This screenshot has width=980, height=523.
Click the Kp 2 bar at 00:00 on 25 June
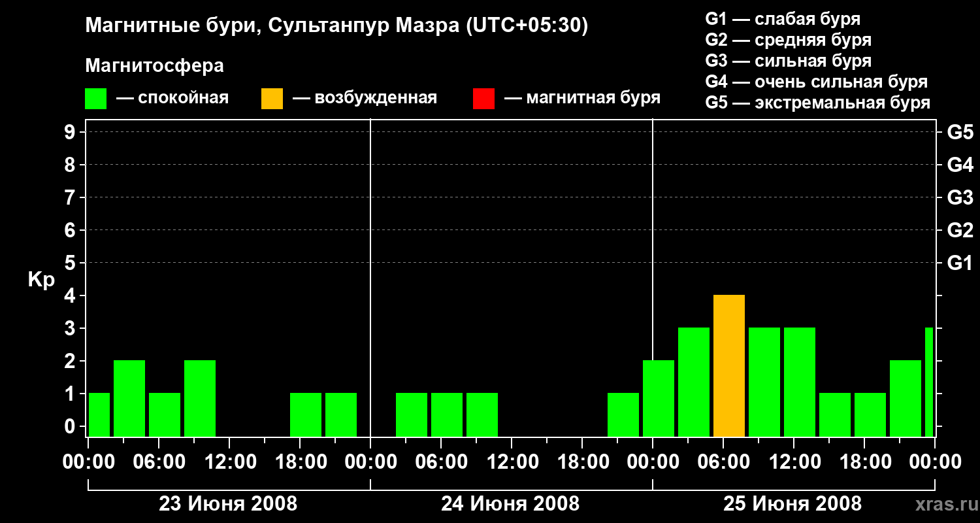659,399
